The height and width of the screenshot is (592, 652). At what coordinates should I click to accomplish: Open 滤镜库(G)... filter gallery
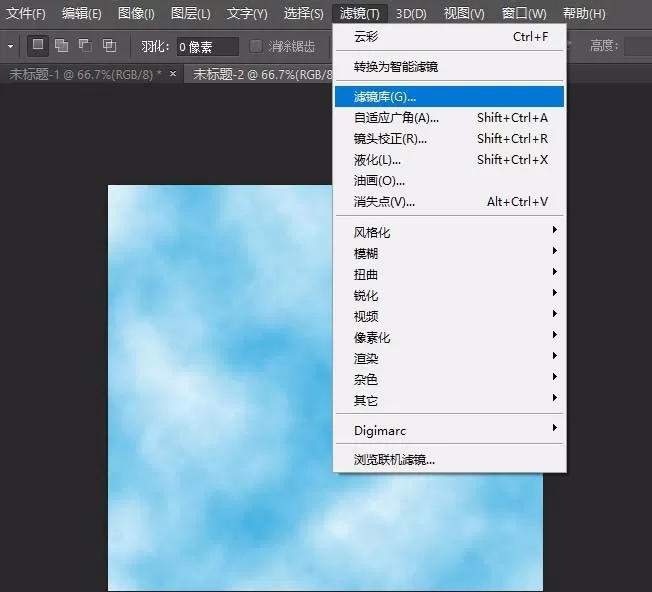click(449, 96)
